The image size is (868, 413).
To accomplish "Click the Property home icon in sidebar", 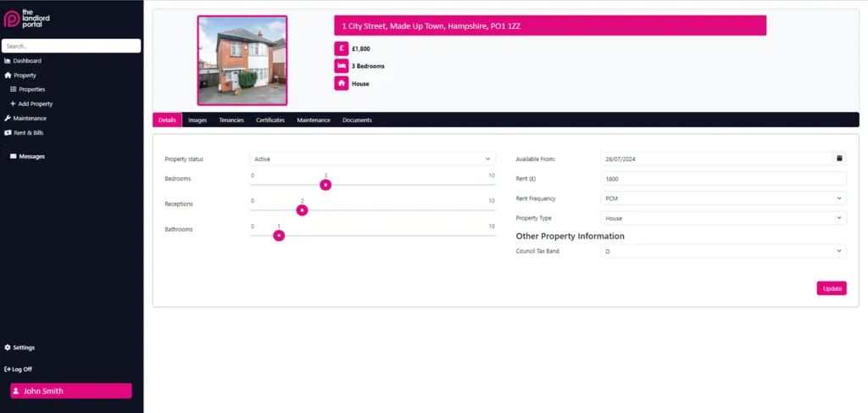I will point(8,75).
